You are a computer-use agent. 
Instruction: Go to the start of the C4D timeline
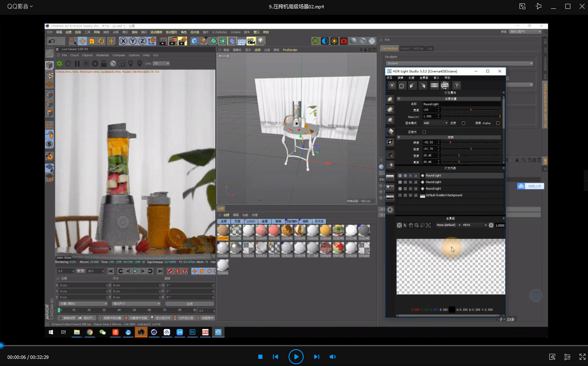(111, 271)
